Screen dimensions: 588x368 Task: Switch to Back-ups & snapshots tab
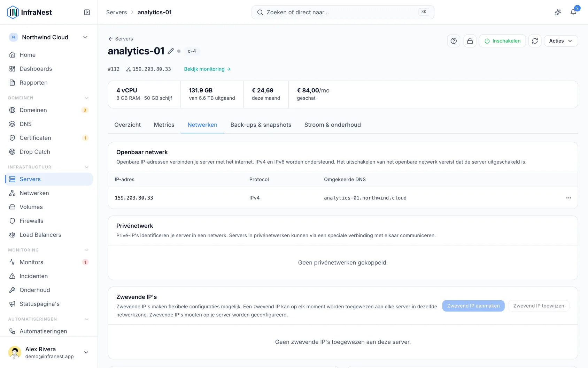click(x=261, y=125)
